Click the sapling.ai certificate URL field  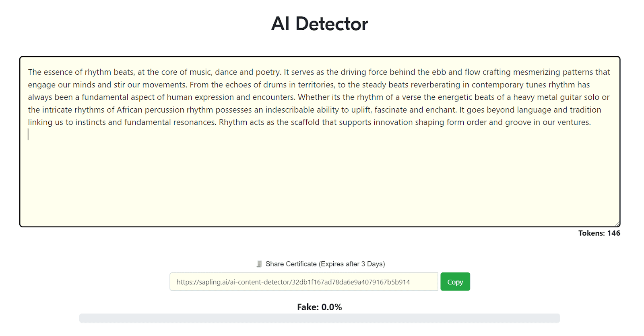click(x=304, y=282)
